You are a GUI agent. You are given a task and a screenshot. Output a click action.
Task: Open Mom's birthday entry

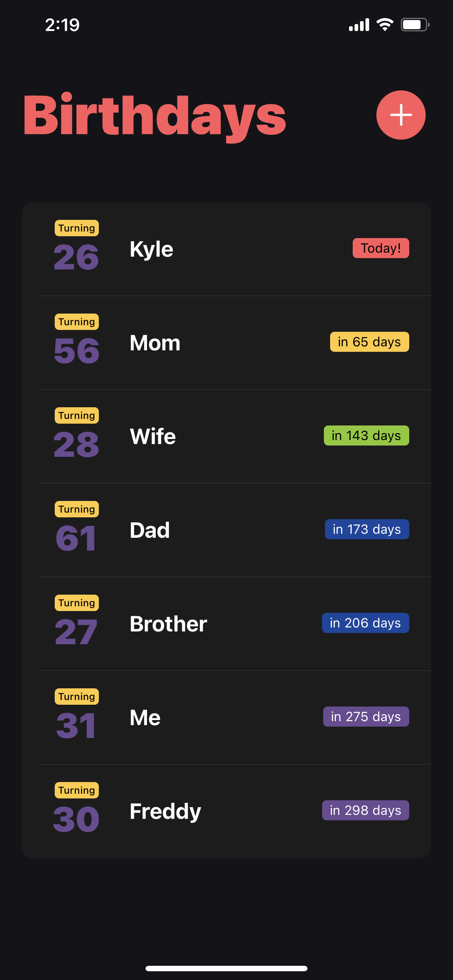[226, 343]
